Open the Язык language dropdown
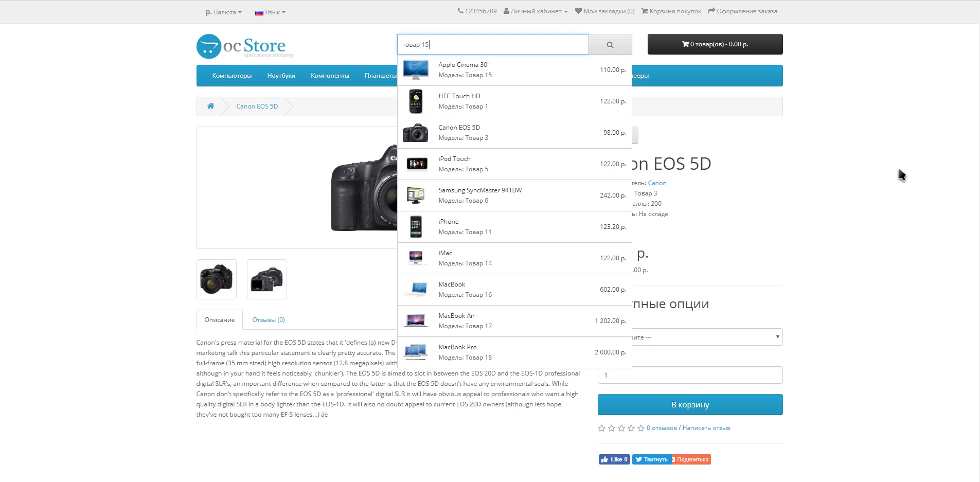The height and width of the screenshot is (482, 980). tap(270, 12)
